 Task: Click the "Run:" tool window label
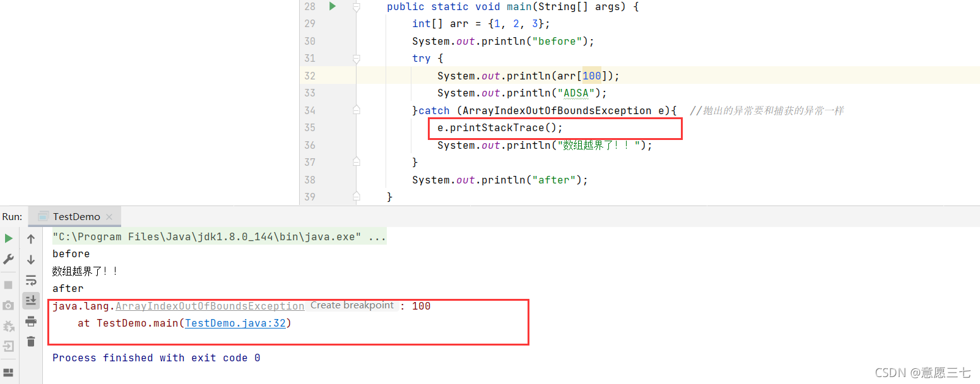tap(12, 216)
